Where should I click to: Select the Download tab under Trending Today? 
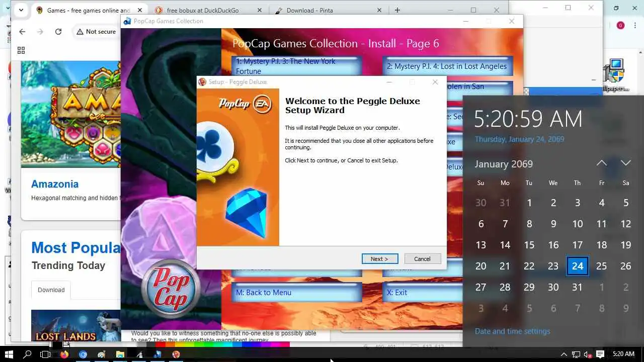[x=51, y=290]
